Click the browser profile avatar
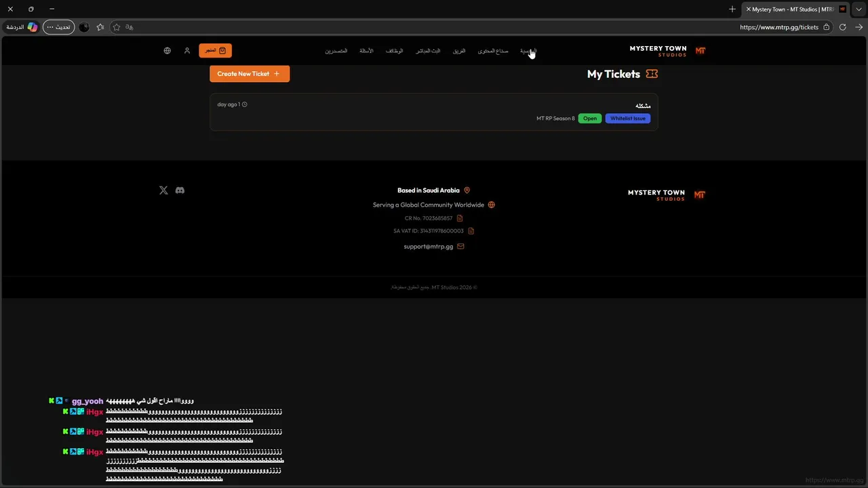 tap(84, 27)
